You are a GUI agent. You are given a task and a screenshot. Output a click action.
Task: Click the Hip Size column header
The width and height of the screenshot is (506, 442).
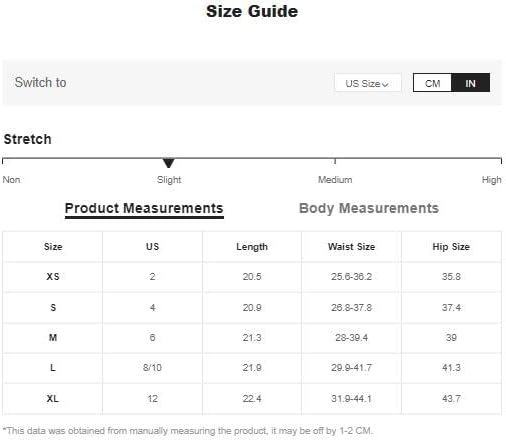pyautogui.click(x=451, y=247)
